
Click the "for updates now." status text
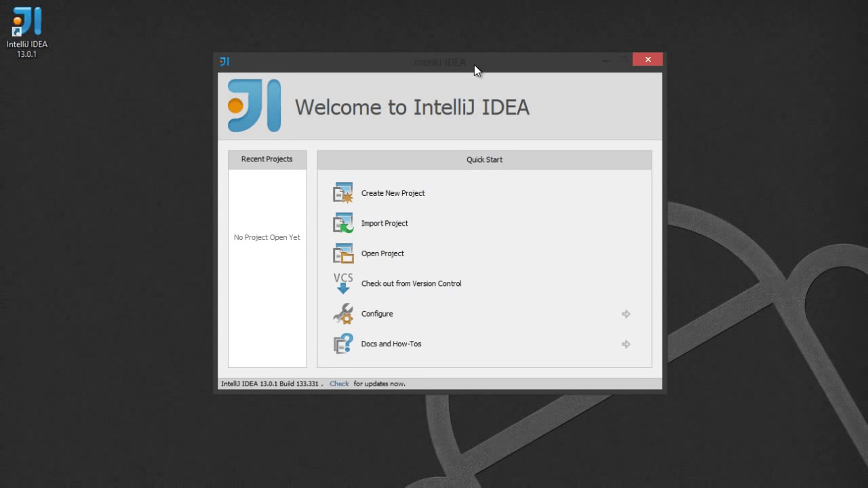380,384
